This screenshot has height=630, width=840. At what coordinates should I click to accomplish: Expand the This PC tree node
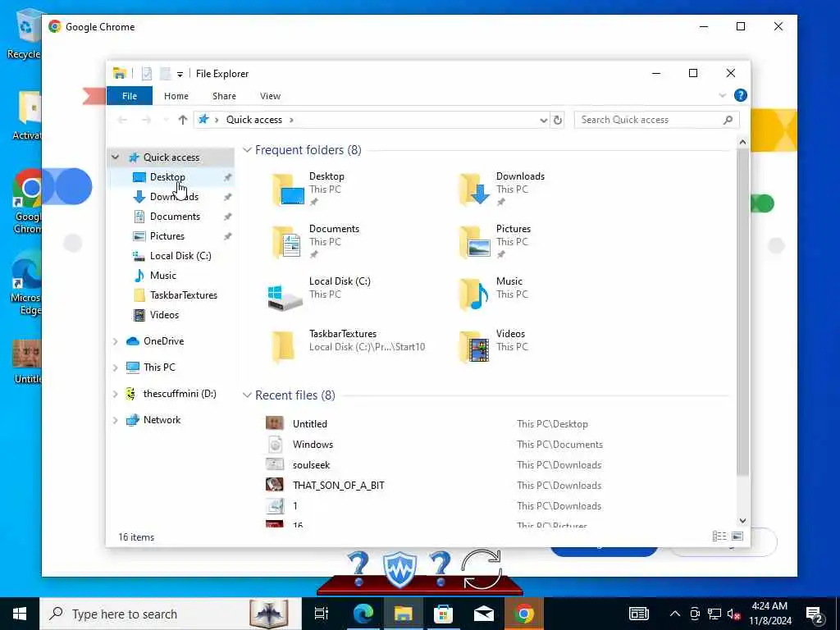point(115,367)
